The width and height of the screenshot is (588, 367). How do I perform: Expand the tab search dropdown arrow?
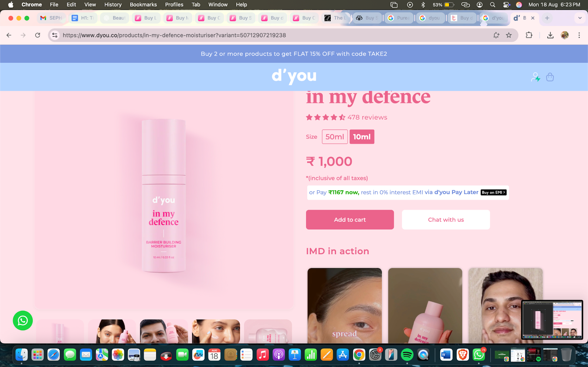(x=580, y=18)
